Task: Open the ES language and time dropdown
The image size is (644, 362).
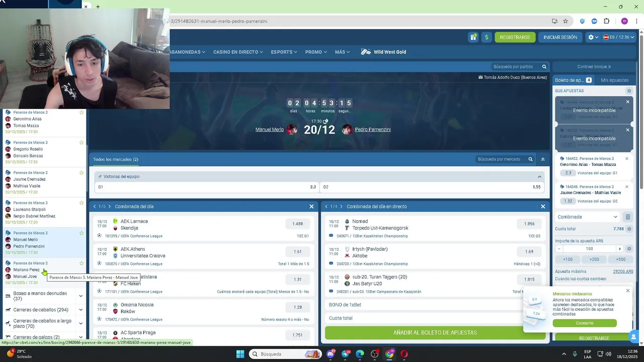Action: coord(619,37)
